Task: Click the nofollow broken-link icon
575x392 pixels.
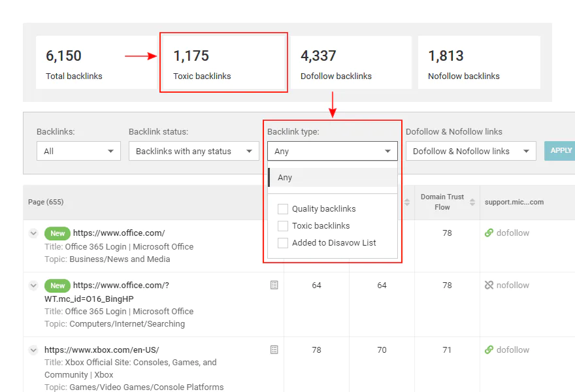Action: pos(489,285)
